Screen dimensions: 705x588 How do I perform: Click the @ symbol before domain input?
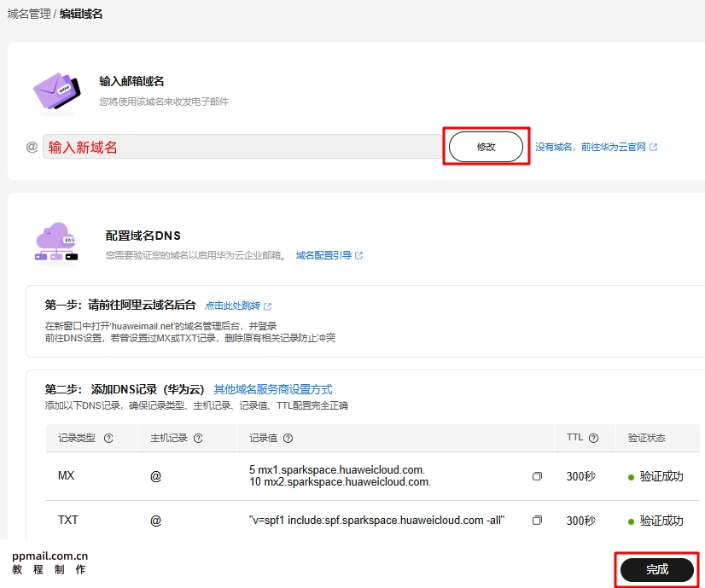[32, 147]
